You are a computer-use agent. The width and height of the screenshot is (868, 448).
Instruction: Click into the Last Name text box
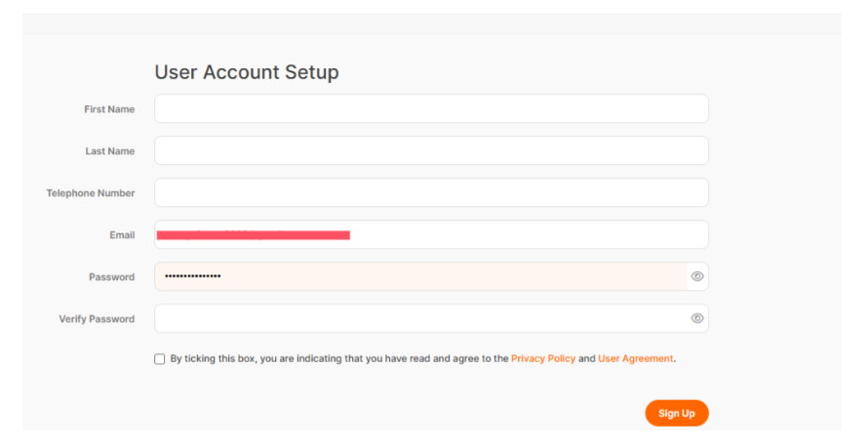[431, 150]
